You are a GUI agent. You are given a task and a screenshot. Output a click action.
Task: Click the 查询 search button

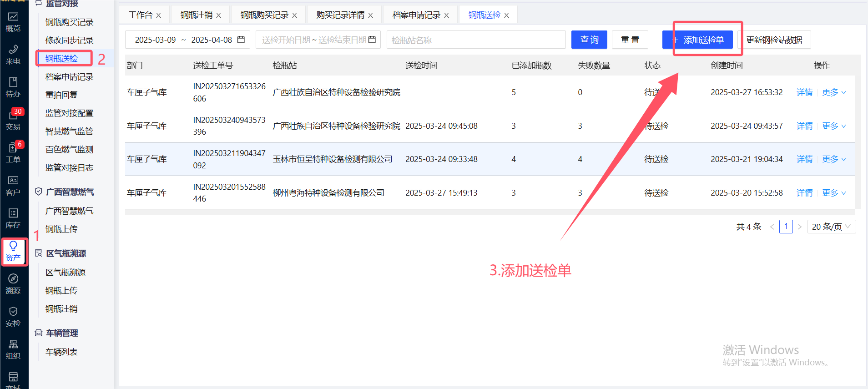tap(589, 40)
